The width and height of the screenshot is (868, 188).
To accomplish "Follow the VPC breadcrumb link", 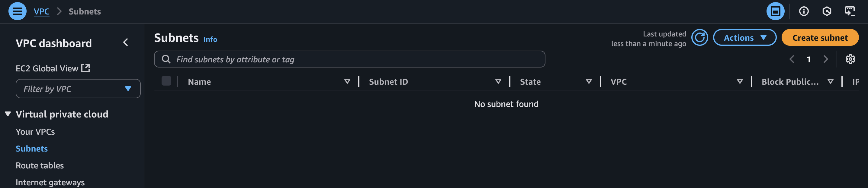I will (x=41, y=11).
